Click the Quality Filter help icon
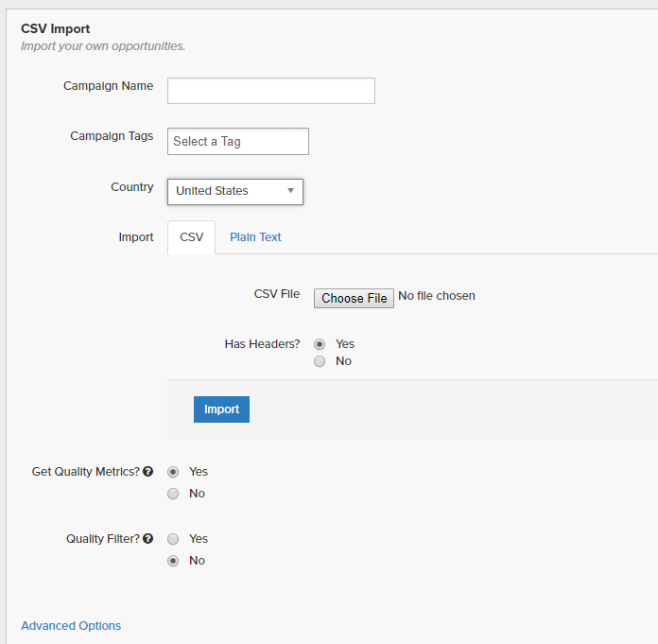 pos(148,539)
